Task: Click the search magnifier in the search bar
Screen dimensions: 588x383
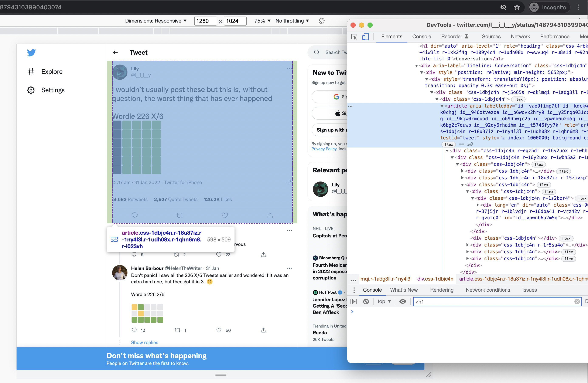Action: pos(317,52)
